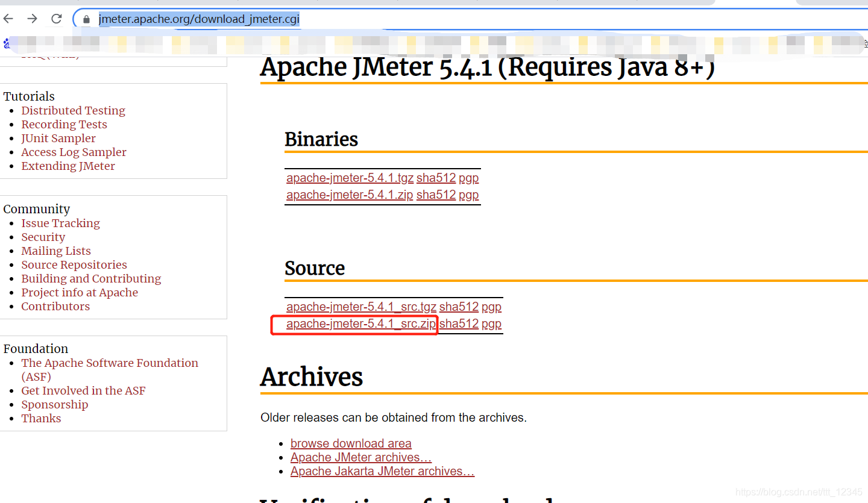Open Recording Tests tutorial link
The image size is (868, 503).
pyautogui.click(x=64, y=124)
